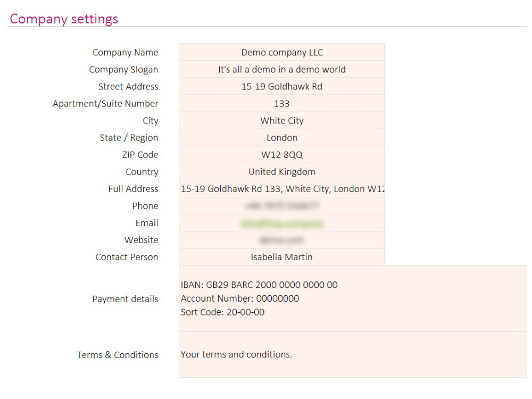Click the 'Website' label

[141, 240]
